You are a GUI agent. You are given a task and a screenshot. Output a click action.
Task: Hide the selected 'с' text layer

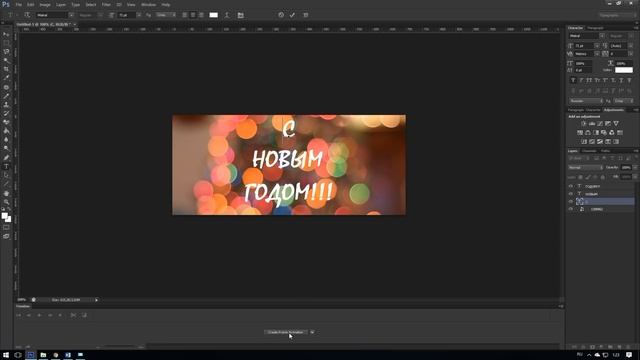[x=571, y=202]
